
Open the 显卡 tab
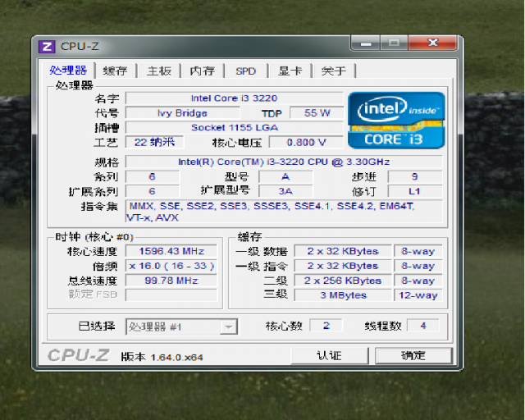(x=290, y=71)
